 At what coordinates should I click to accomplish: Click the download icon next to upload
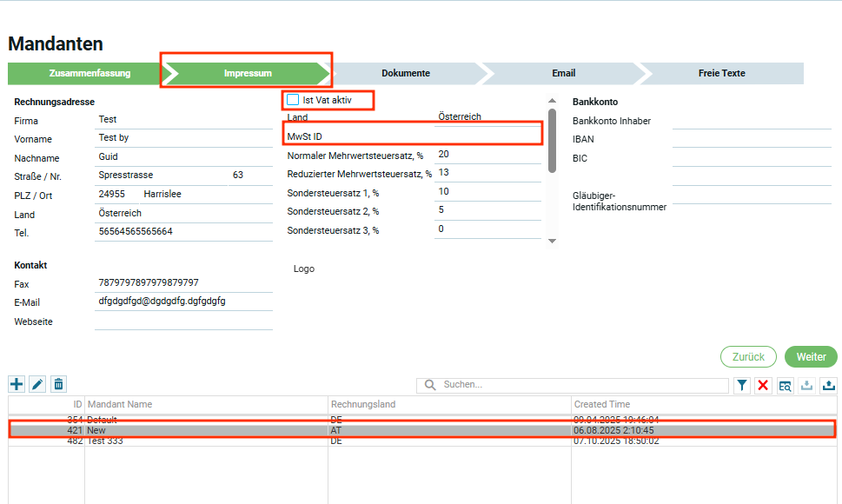click(806, 385)
